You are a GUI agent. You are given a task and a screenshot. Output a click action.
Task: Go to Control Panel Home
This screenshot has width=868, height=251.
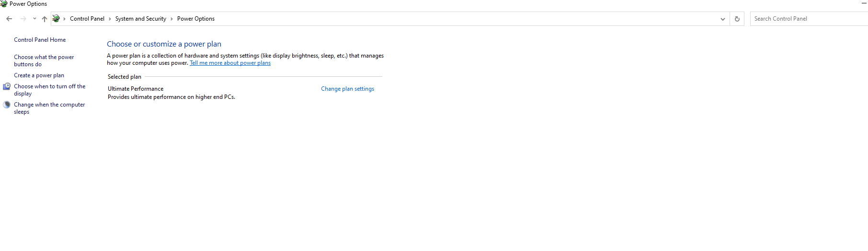(40, 40)
